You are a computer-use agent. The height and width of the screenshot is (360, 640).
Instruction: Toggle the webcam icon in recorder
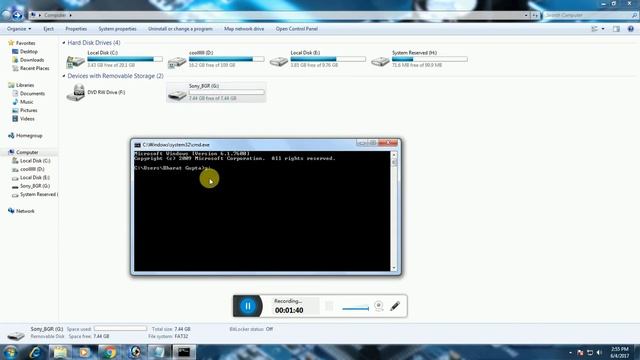pyautogui.click(x=378, y=306)
